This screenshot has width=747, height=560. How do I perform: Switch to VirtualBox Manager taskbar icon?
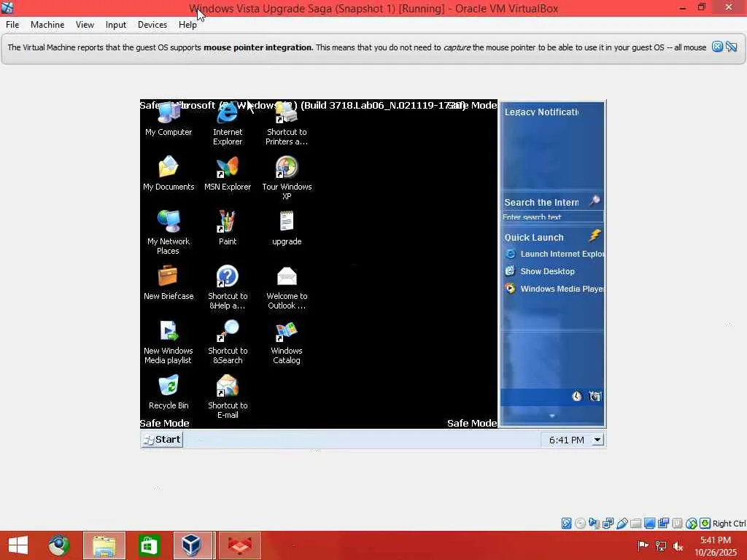pos(193,545)
